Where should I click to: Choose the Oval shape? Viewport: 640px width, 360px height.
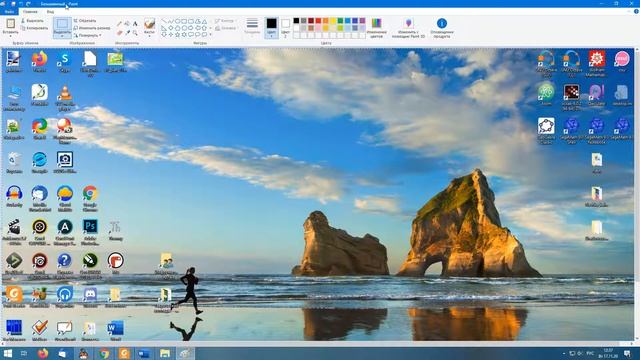pos(178,21)
